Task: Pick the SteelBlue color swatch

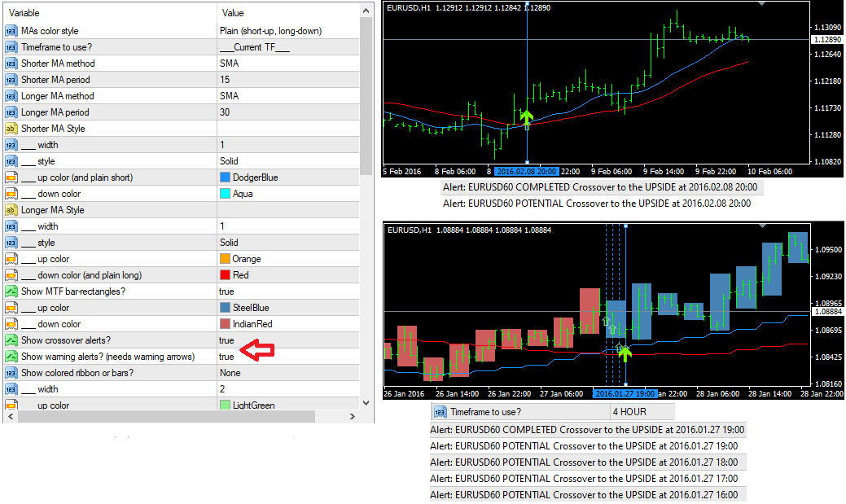Action: pos(225,308)
